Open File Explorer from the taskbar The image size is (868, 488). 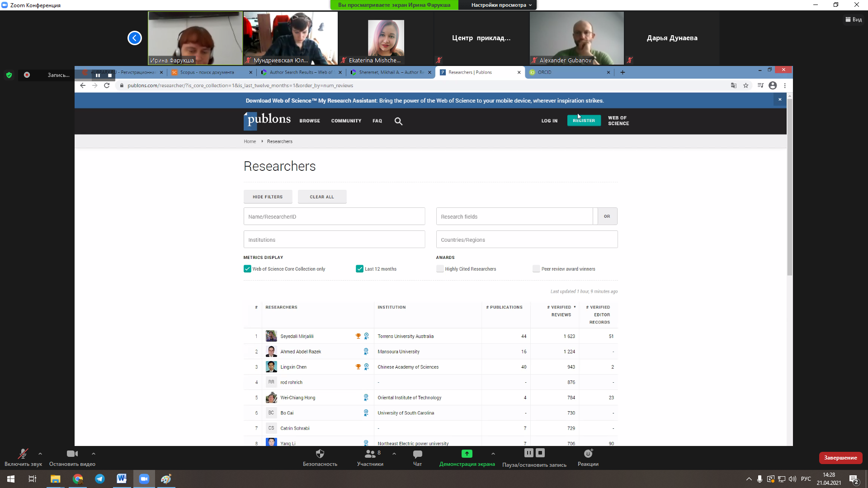[x=55, y=479]
